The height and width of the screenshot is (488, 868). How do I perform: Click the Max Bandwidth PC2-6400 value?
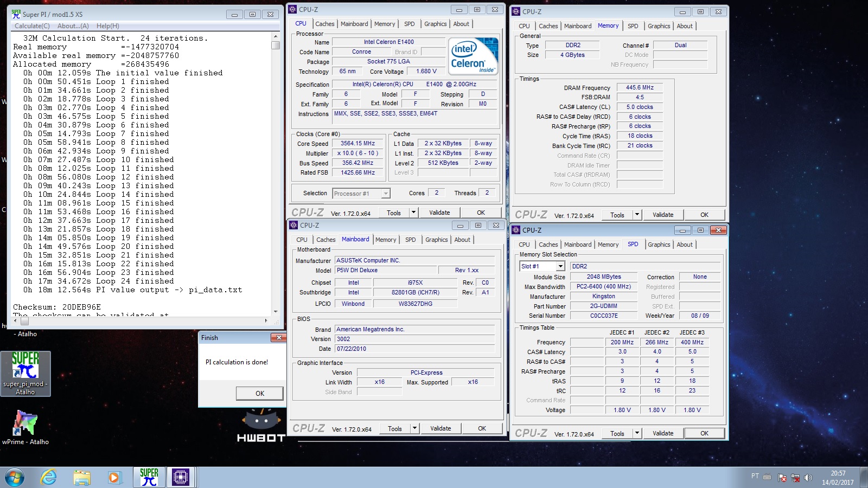click(604, 286)
